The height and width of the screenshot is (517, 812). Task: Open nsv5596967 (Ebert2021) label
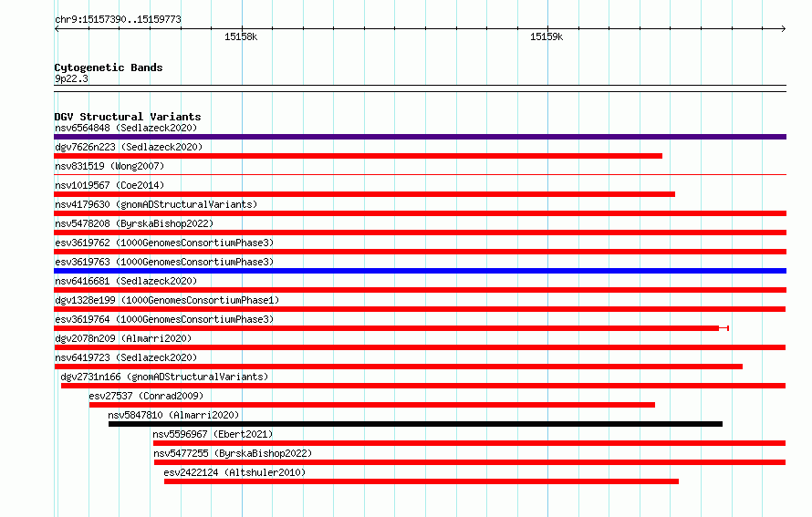213,434
